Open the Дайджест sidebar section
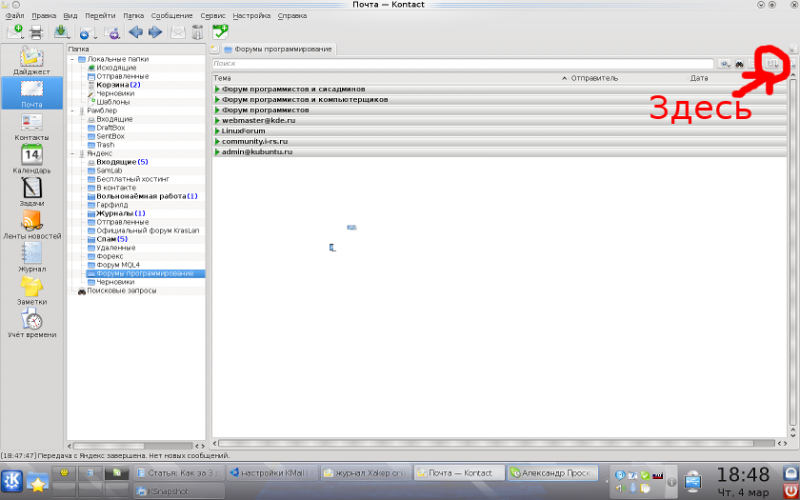The width and height of the screenshot is (800, 500). point(32,60)
